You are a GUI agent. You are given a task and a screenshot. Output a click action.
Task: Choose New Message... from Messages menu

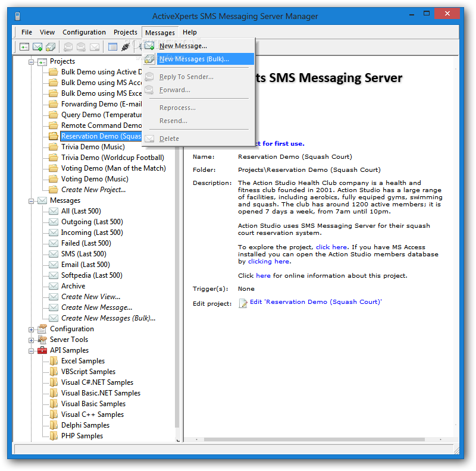click(x=199, y=46)
